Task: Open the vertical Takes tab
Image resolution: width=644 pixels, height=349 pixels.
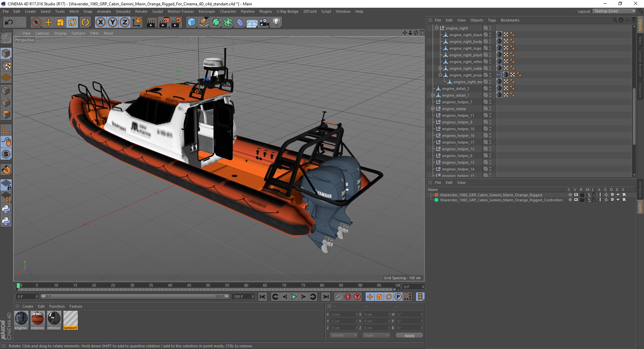Action: 640,40
